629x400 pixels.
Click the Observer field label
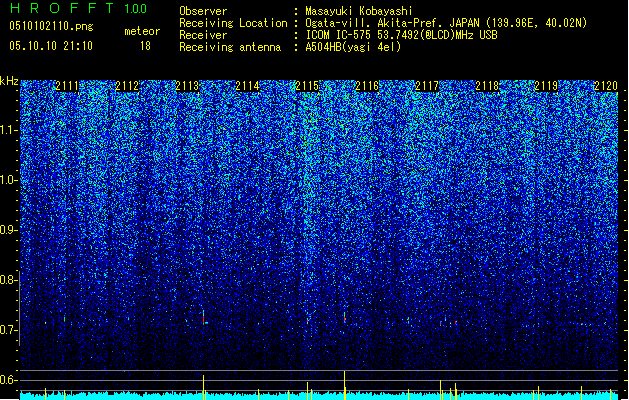point(203,11)
